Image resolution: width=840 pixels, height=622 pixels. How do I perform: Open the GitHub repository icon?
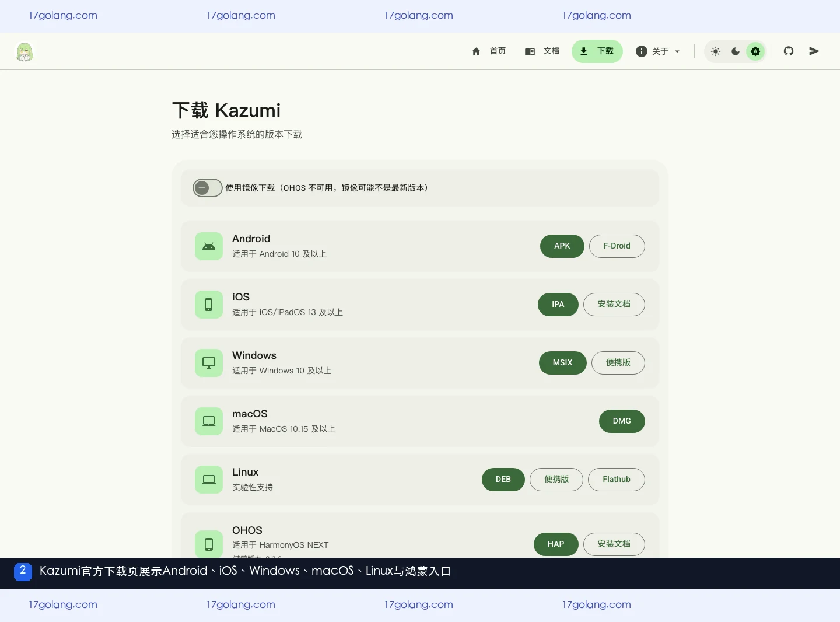[x=789, y=51]
